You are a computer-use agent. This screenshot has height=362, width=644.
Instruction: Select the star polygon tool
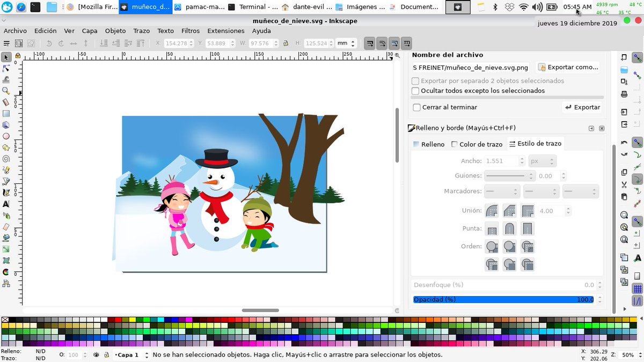click(x=6, y=147)
